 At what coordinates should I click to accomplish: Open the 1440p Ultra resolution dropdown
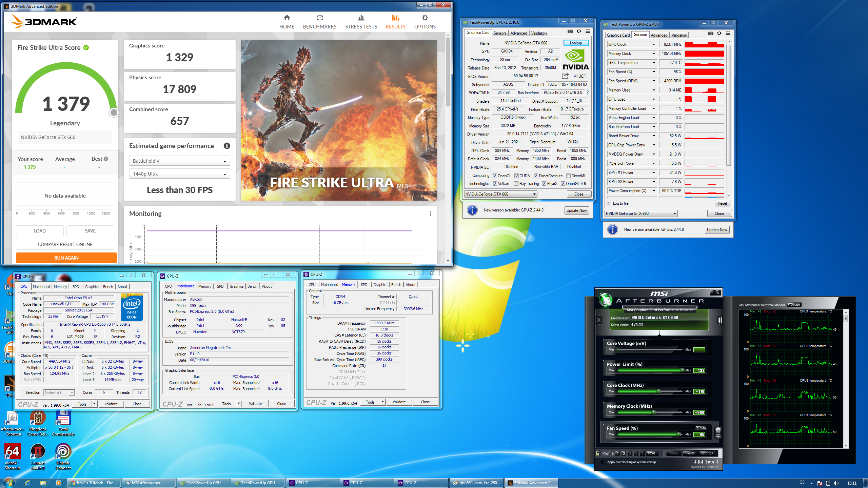179,174
